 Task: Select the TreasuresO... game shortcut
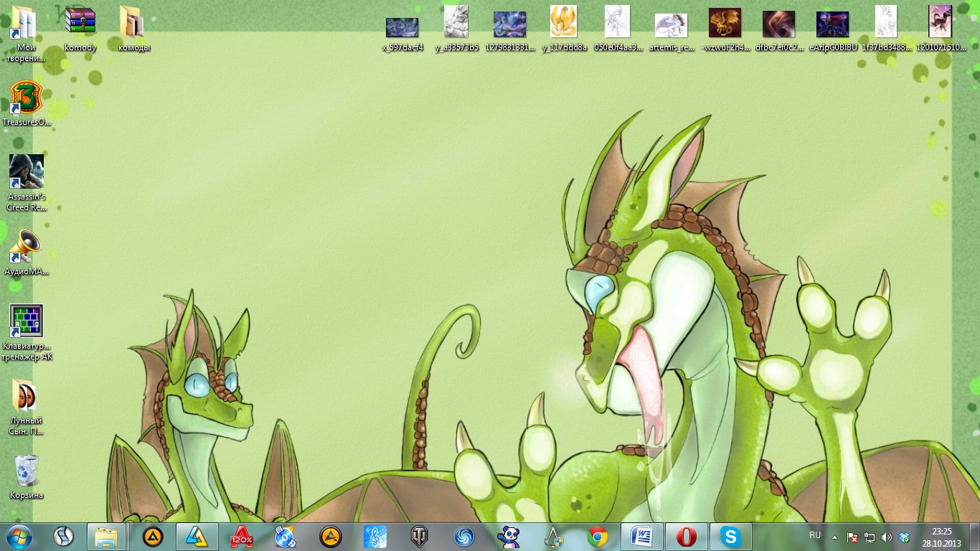[27, 103]
